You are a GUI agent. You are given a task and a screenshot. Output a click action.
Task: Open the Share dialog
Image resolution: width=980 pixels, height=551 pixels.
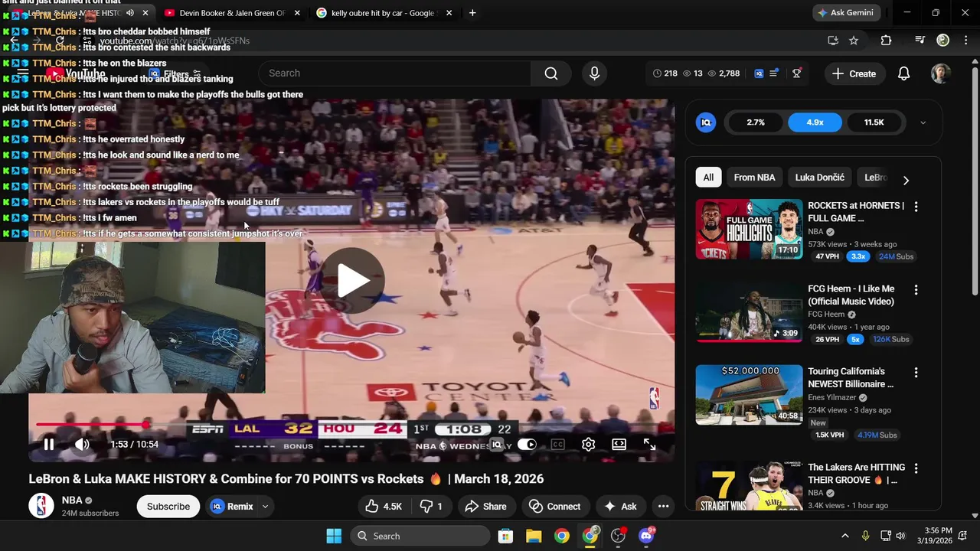[x=486, y=506]
